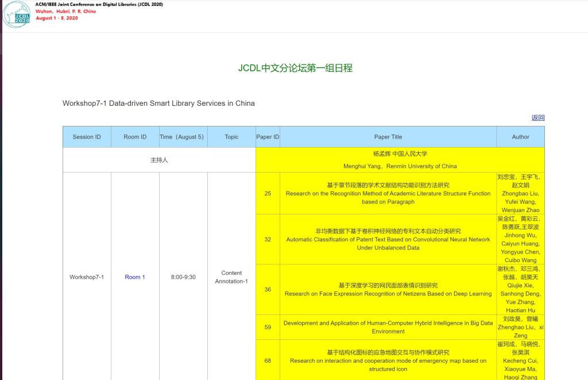
Task: Click paper ID 36 cell
Action: tap(268, 290)
